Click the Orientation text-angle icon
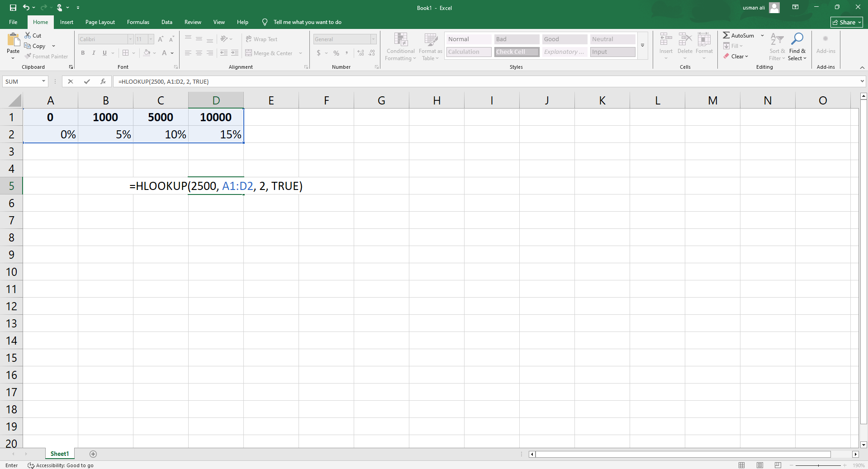Image resolution: width=868 pixels, height=469 pixels. [x=224, y=39]
